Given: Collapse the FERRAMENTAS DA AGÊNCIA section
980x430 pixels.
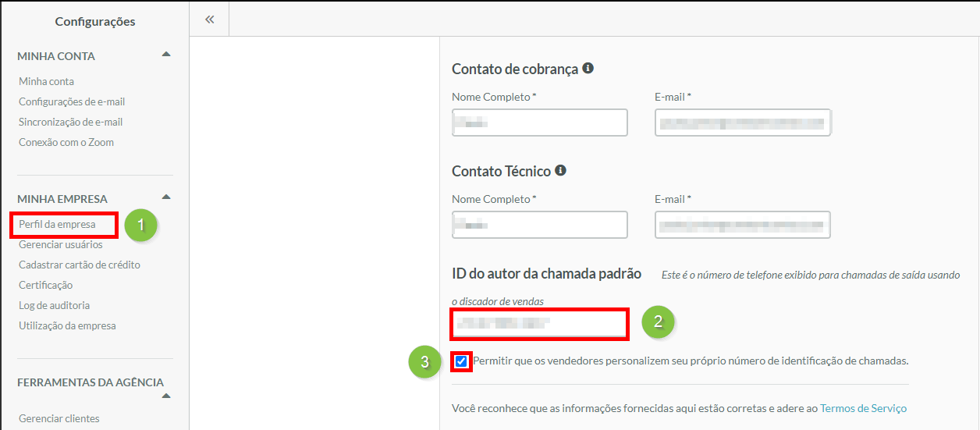Looking at the screenshot, I should 165,396.
